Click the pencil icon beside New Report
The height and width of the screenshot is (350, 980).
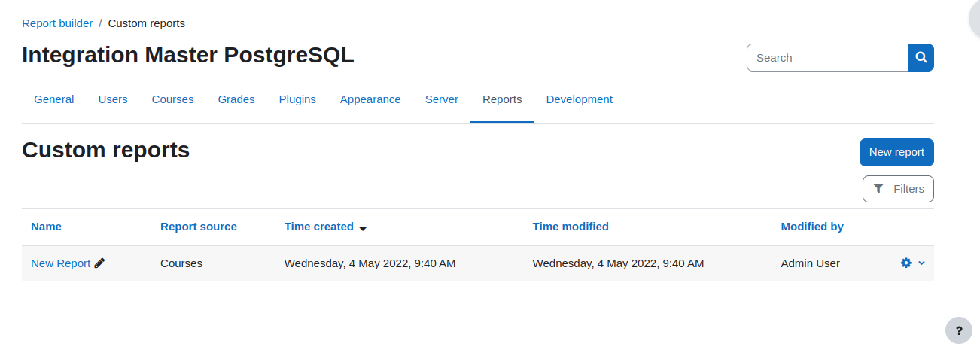click(x=100, y=263)
